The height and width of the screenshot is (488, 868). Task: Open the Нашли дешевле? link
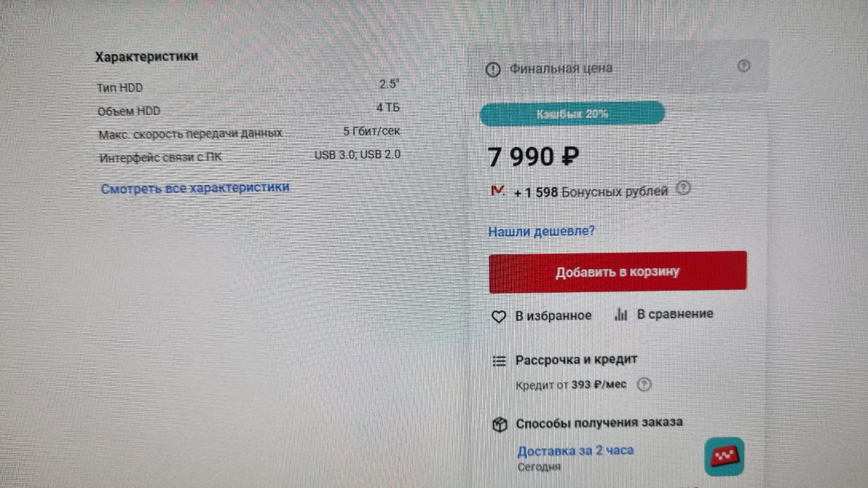tap(541, 231)
